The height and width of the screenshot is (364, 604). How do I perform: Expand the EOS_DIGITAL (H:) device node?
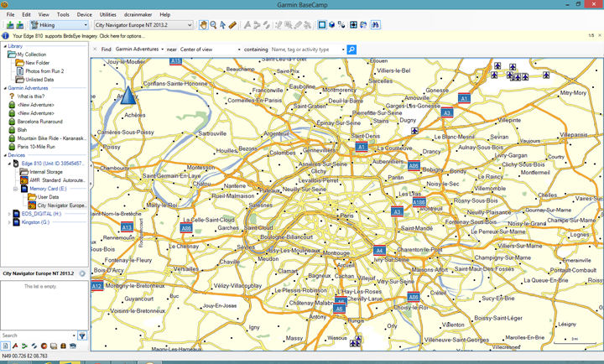(9, 214)
